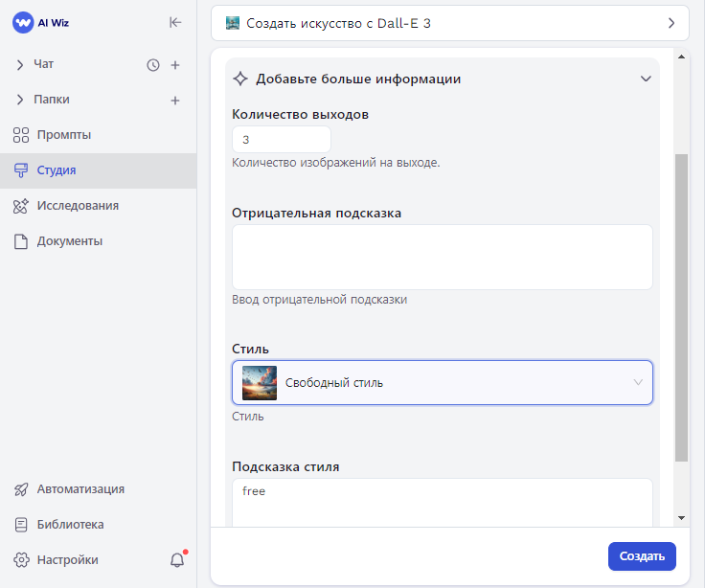
Task: Open Библиотека from the sidebar
Action: [x=70, y=525]
